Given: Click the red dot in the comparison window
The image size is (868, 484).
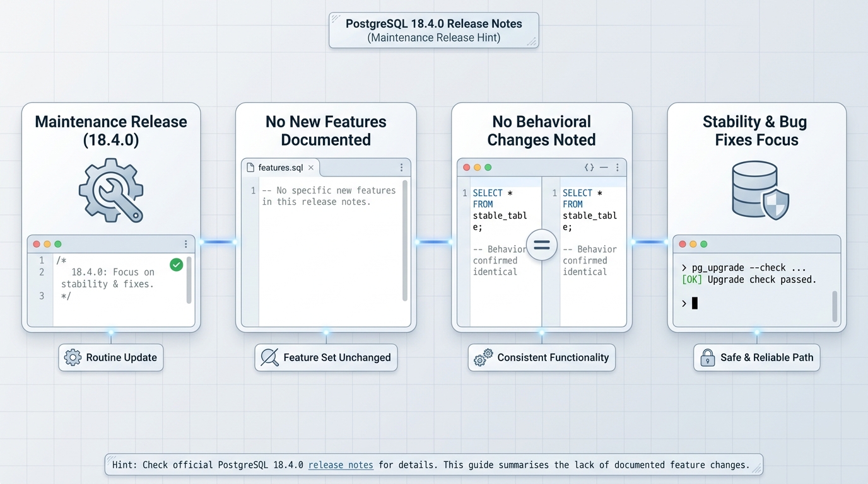Looking at the screenshot, I should click(467, 168).
